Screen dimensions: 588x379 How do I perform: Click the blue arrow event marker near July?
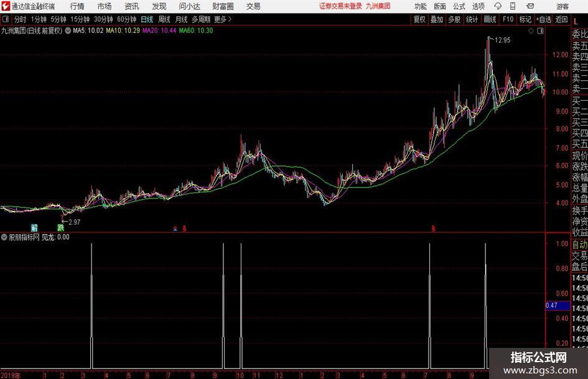click(x=175, y=228)
